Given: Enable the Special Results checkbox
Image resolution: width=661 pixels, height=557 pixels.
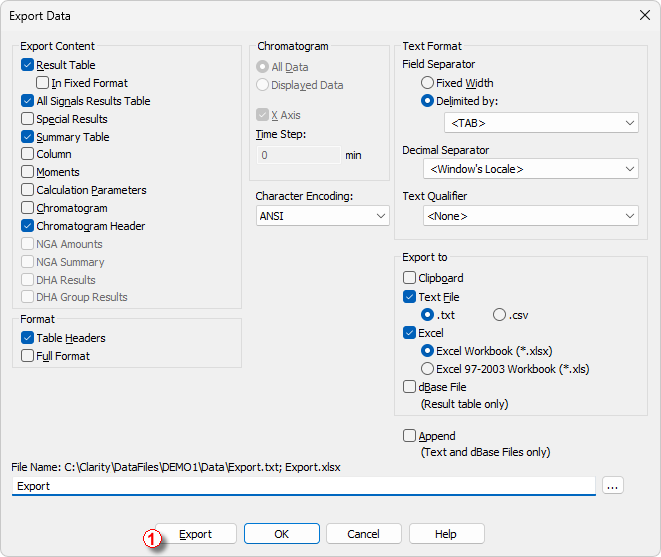Looking at the screenshot, I should [27, 119].
